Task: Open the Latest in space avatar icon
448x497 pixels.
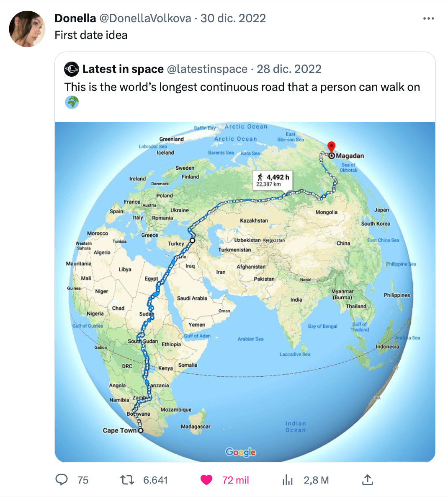Action: [x=72, y=69]
